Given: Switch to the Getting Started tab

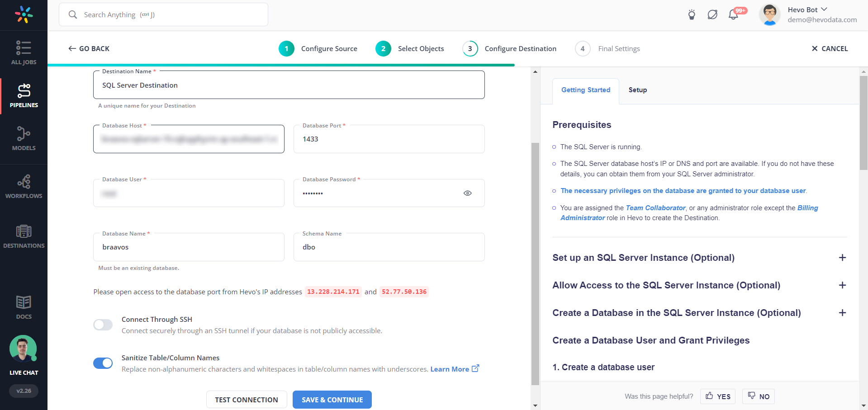Looking at the screenshot, I should click(x=586, y=90).
